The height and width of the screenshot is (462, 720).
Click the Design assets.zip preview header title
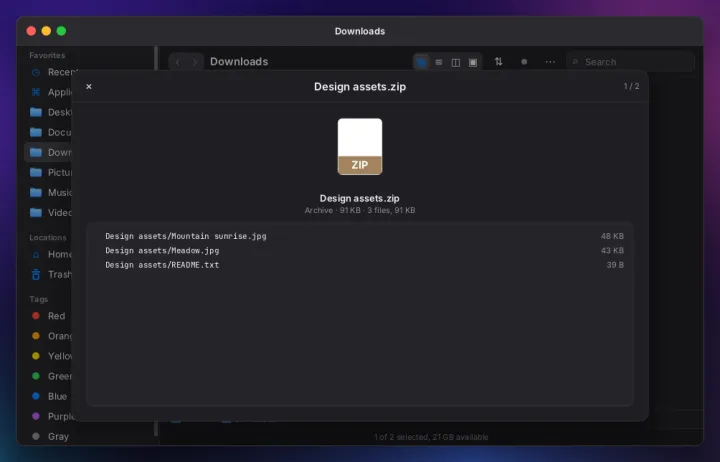coord(360,87)
